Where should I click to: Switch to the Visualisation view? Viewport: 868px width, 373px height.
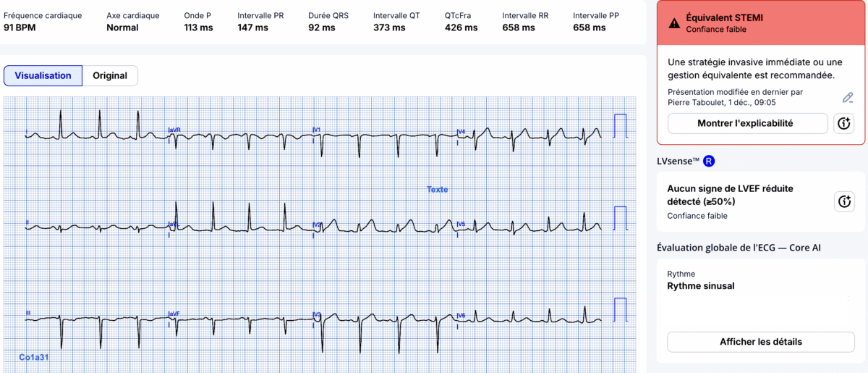tap(43, 76)
